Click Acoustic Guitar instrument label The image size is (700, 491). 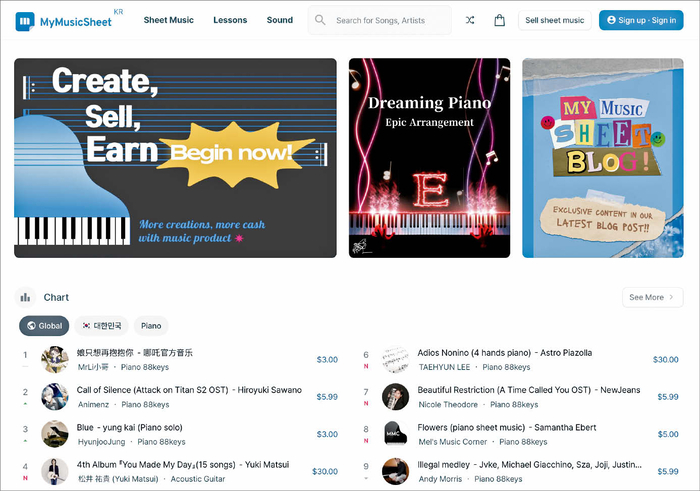[x=198, y=479]
